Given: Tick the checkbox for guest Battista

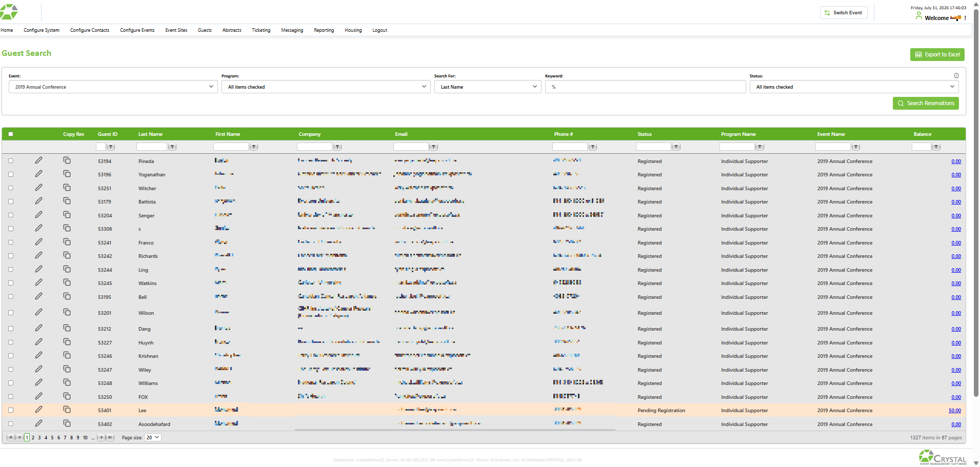Looking at the screenshot, I should 11,201.
